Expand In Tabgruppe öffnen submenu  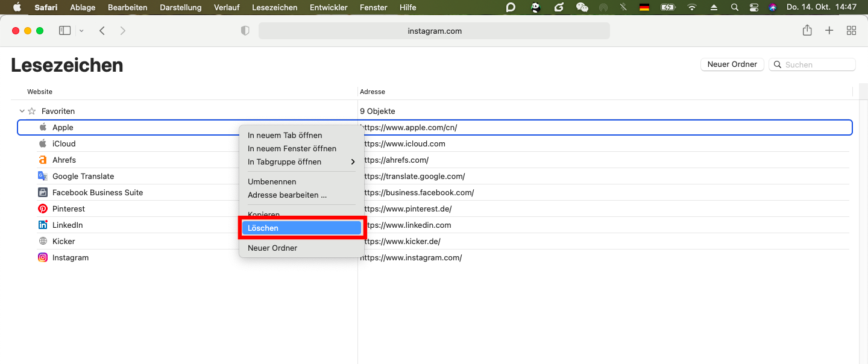tap(301, 162)
